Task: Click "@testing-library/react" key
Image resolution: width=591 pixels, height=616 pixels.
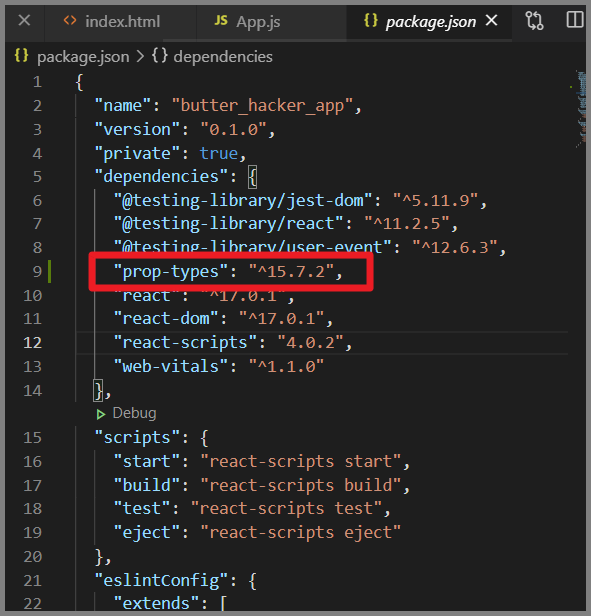Action: click(x=228, y=224)
